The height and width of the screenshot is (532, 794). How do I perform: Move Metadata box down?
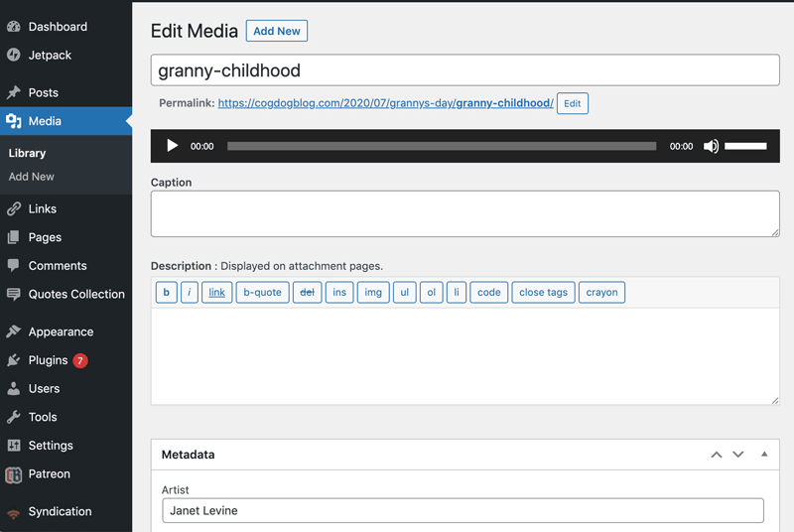coord(738,455)
